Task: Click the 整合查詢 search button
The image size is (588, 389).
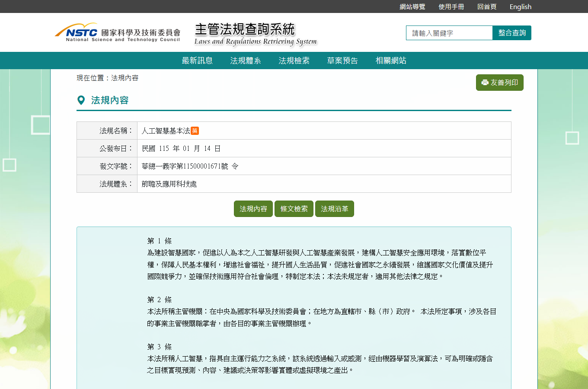Action: 512,33
